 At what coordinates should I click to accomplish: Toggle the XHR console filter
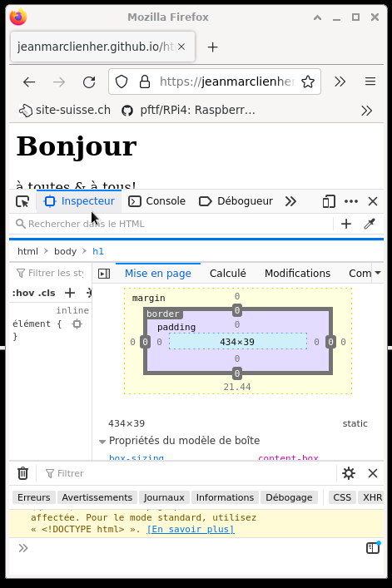click(x=371, y=497)
